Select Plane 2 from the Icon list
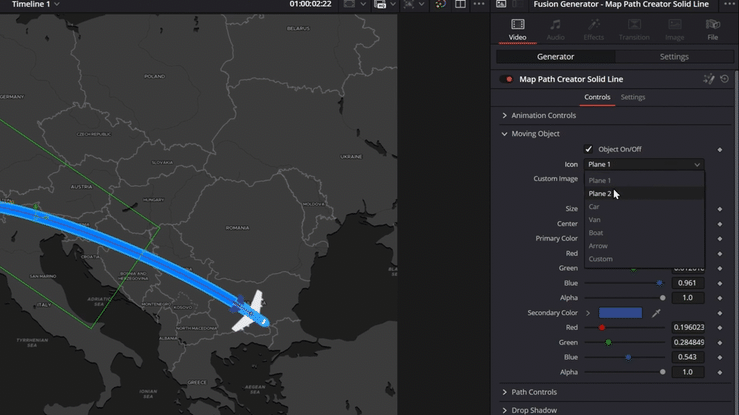 click(600, 194)
